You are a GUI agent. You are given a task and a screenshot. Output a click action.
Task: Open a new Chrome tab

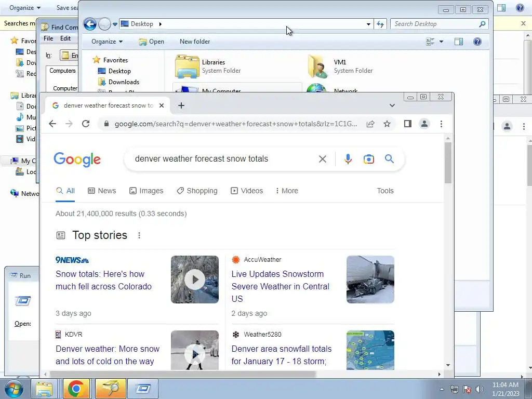[181, 105]
